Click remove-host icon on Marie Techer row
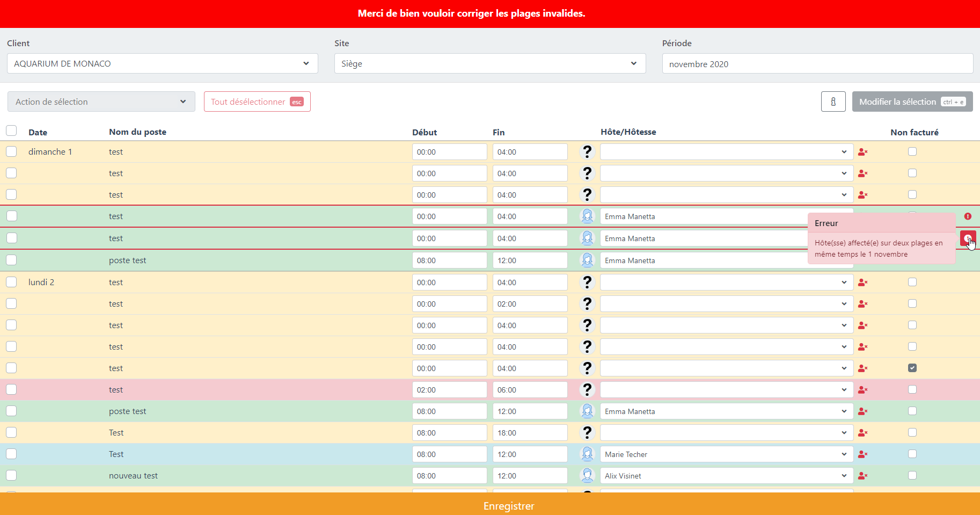Screen dimensions: 980x515 862,454
